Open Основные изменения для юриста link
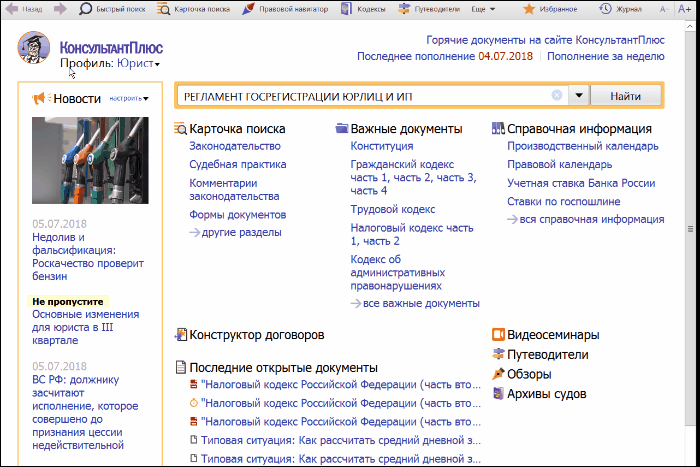700x467 pixels. point(85,327)
